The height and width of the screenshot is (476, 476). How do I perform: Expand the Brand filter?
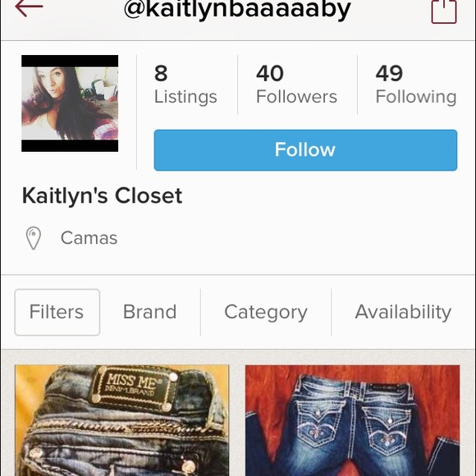pyautogui.click(x=149, y=312)
